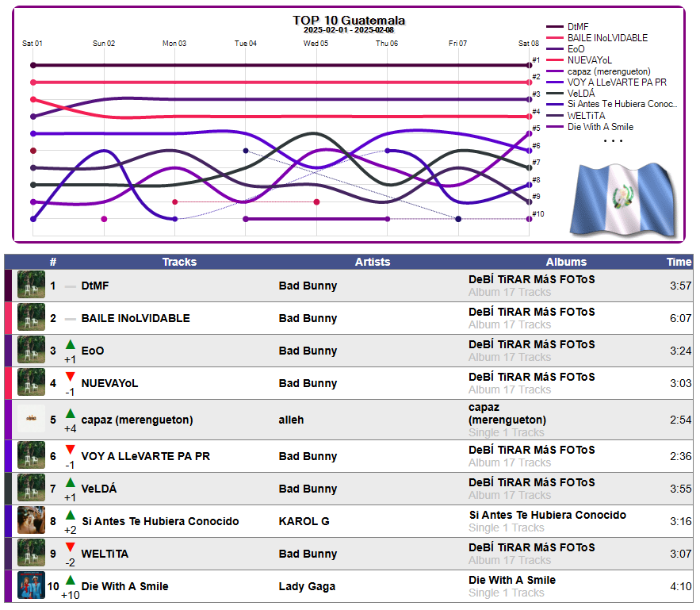700x610 pixels.
Task: Open the NUEVAYoL track title in the table
Action: pos(109,384)
